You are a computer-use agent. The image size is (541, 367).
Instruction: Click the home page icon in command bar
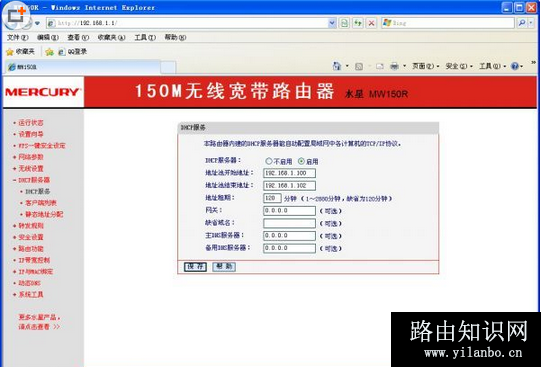(x=337, y=66)
